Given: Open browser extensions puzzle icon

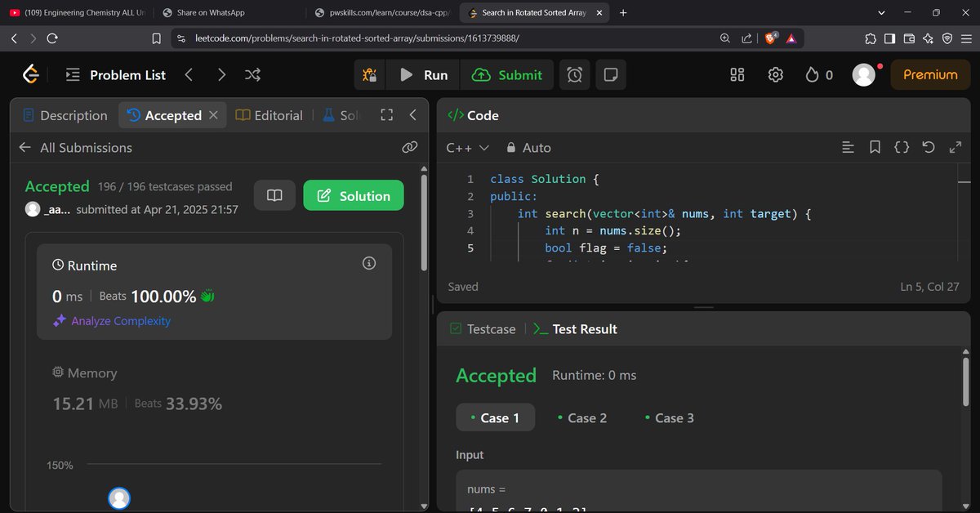Looking at the screenshot, I should tap(871, 38).
